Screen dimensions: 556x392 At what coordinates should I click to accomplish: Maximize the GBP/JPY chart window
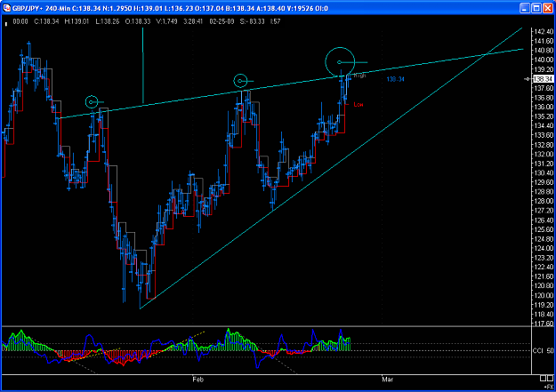point(536,8)
